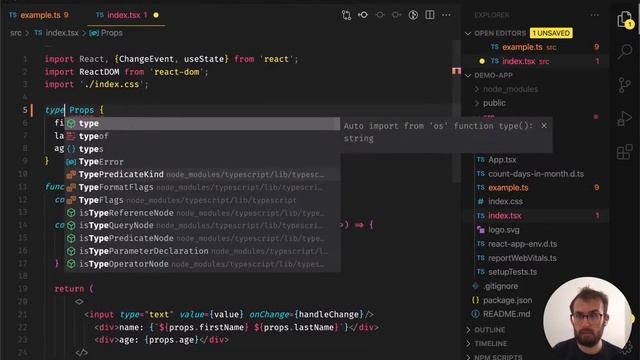This screenshot has width=640, height=360.
Task: Choose the 'TypeFormatFlags' suggestion
Action: click(202, 187)
